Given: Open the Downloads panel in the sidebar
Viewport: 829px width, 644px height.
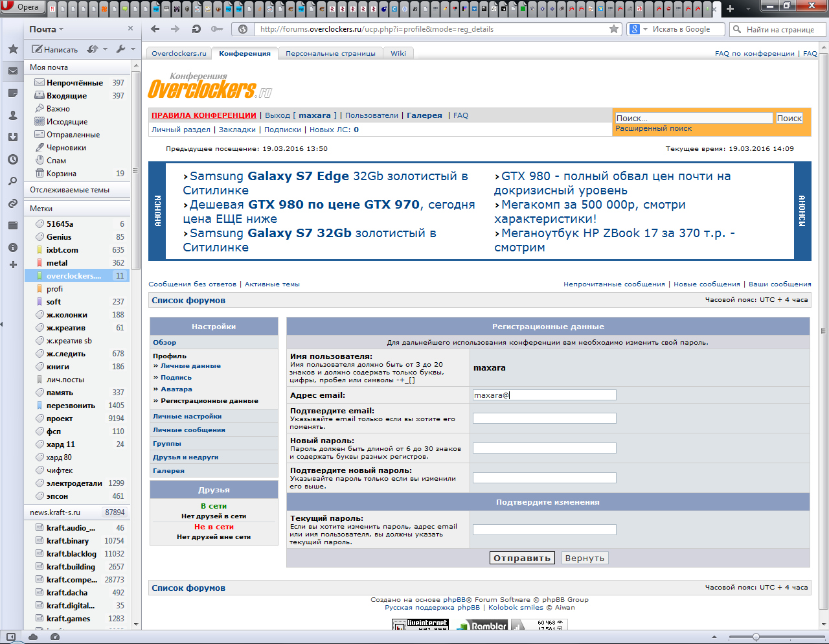Looking at the screenshot, I should [x=13, y=137].
